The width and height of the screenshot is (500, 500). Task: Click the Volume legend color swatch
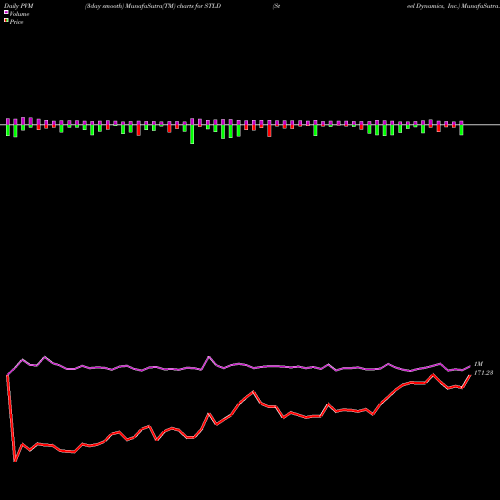pyautogui.click(x=6, y=12)
